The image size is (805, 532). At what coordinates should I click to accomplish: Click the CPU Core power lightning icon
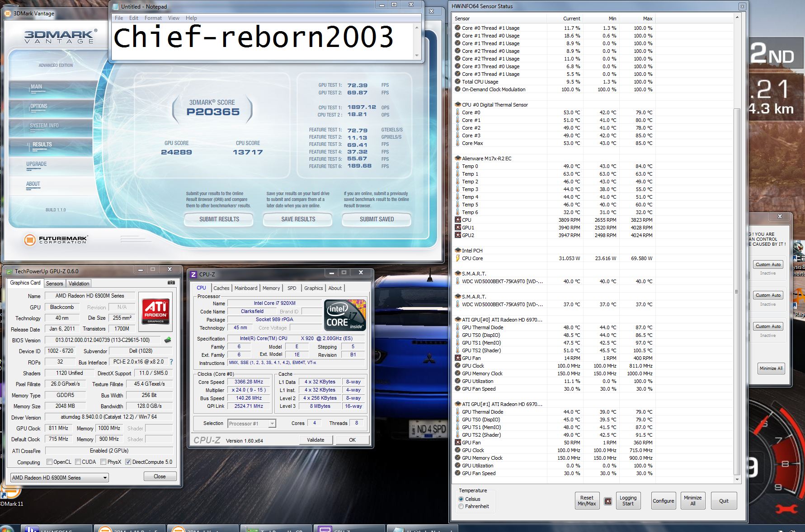pyautogui.click(x=458, y=258)
